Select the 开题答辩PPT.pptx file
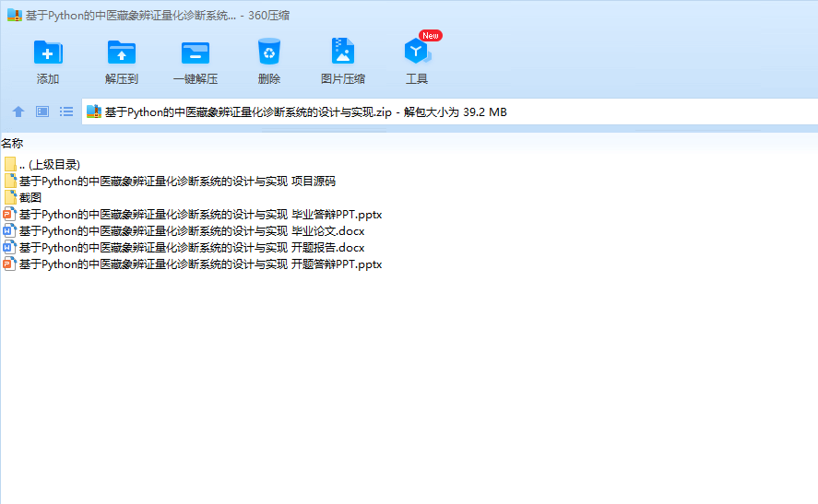 [193, 264]
